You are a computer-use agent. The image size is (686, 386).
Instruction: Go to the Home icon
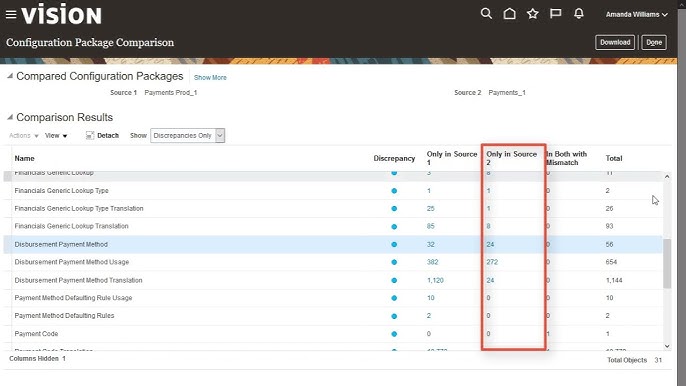click(x=509, y=14)
